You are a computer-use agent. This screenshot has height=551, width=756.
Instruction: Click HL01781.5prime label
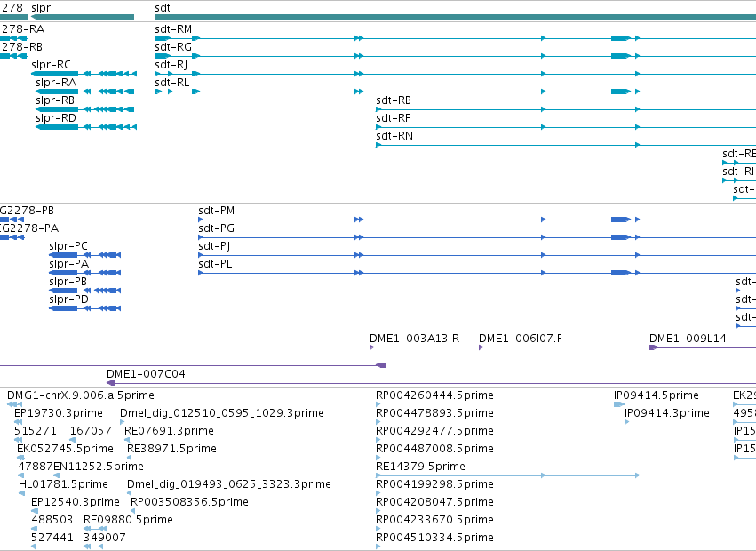tap(63, 484)
